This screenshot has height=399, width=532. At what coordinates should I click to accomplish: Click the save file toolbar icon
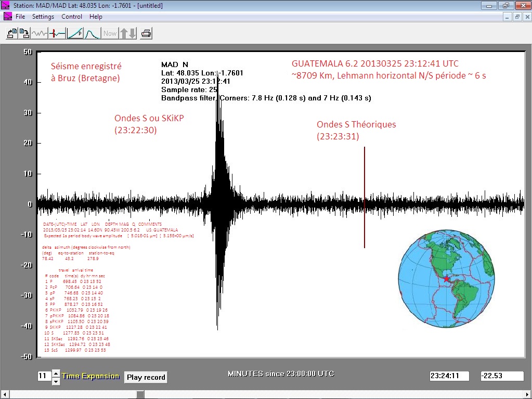(x=24, y=33)
